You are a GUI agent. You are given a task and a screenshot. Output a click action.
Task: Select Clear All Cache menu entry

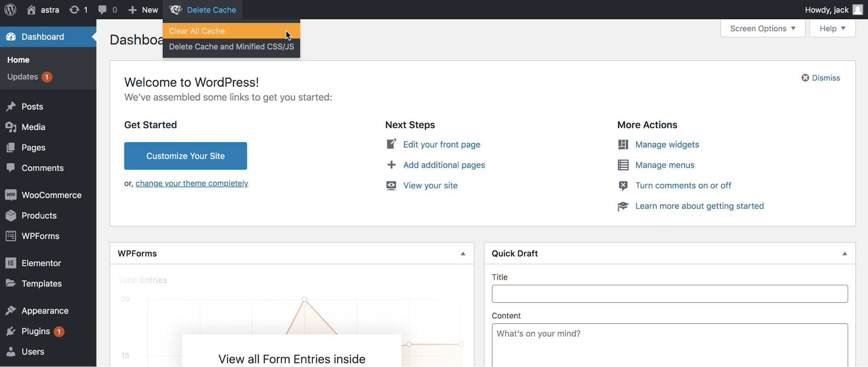(x=231, y=31)
